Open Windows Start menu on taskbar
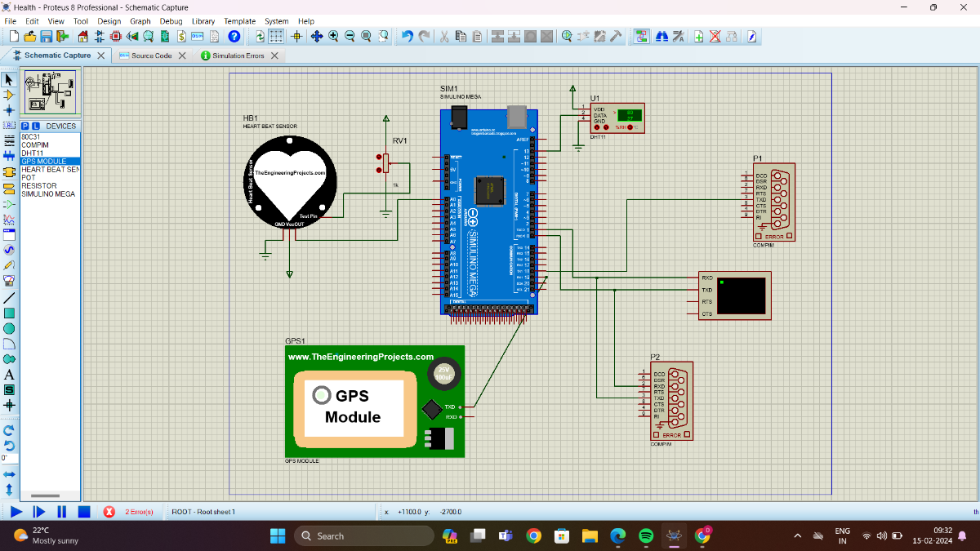The width and height of the screenshot is (980, 551). (277, 536)
